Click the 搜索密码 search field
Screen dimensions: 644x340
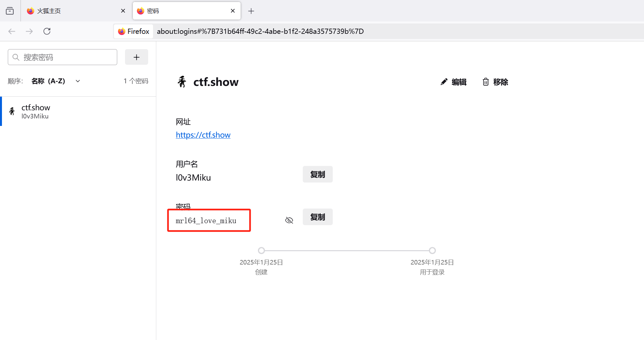(x=63, y=57)
